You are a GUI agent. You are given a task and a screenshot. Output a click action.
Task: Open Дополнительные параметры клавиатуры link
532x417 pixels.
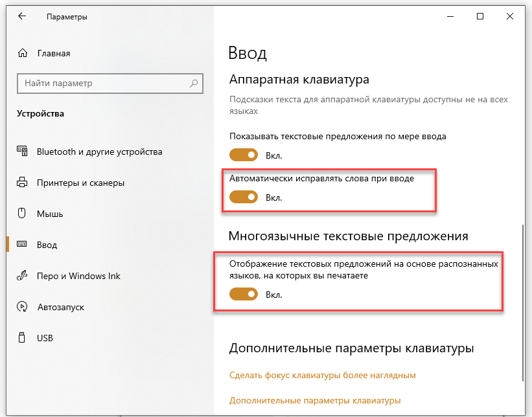coord(315,400)
